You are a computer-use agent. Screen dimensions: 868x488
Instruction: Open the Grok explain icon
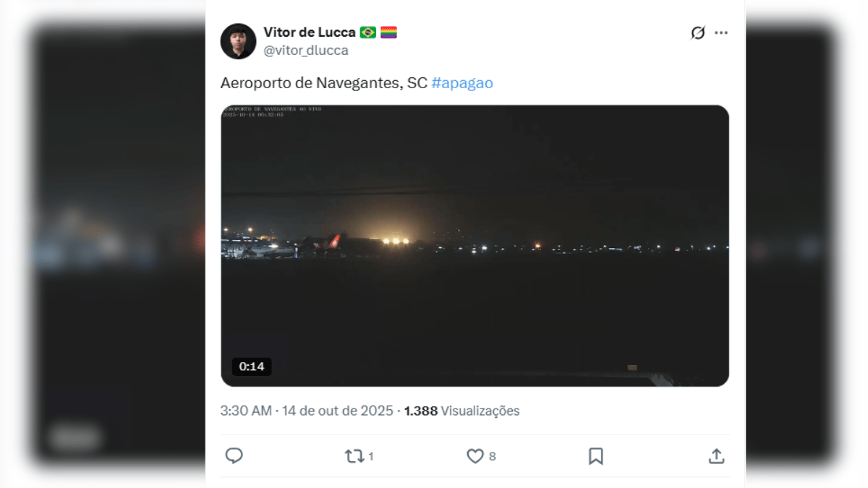[x=697, y=33]
